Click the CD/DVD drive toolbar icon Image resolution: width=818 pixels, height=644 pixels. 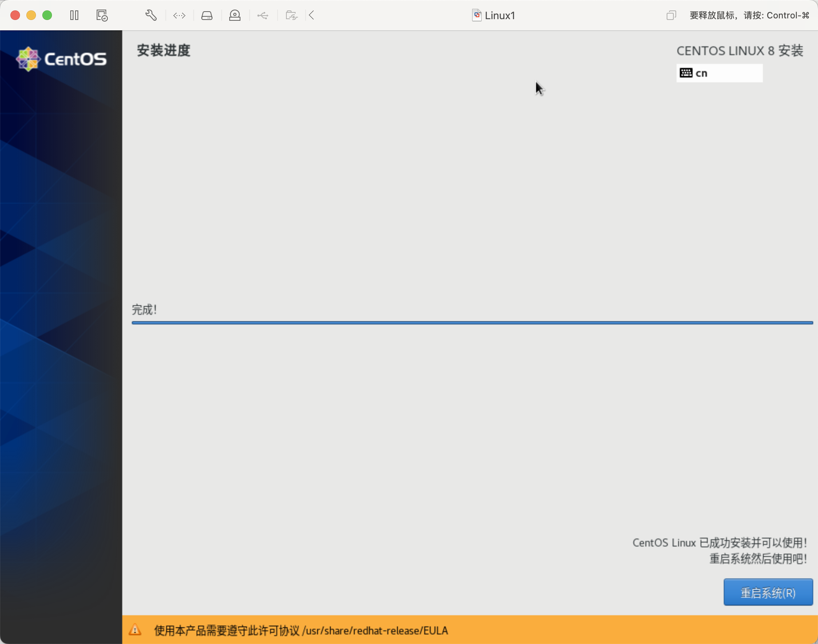(x=235, y=16)
